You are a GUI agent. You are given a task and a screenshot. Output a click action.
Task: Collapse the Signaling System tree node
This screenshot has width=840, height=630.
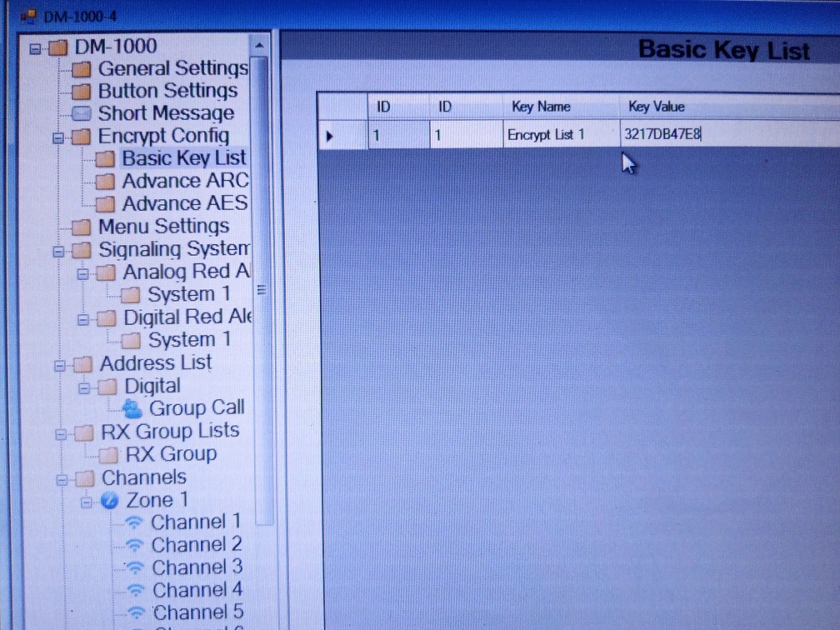(59, 252)
